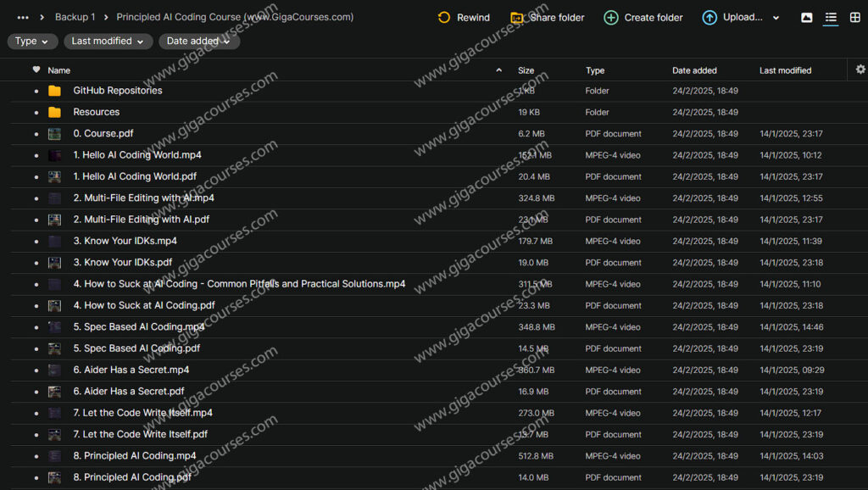Image resolution: width=868 pixels, height=490 pixels.
Task: Click the Create folder plus icon
Action: tap(611, 18)
